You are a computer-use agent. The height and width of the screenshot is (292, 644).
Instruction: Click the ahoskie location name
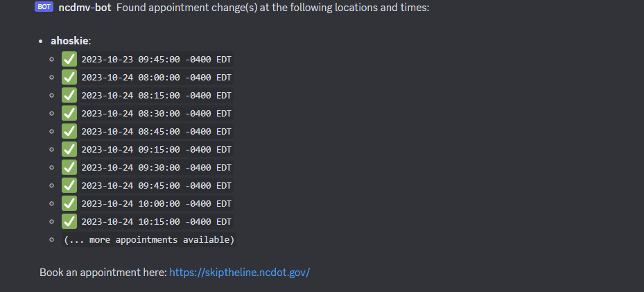click(x=69, y=41)
